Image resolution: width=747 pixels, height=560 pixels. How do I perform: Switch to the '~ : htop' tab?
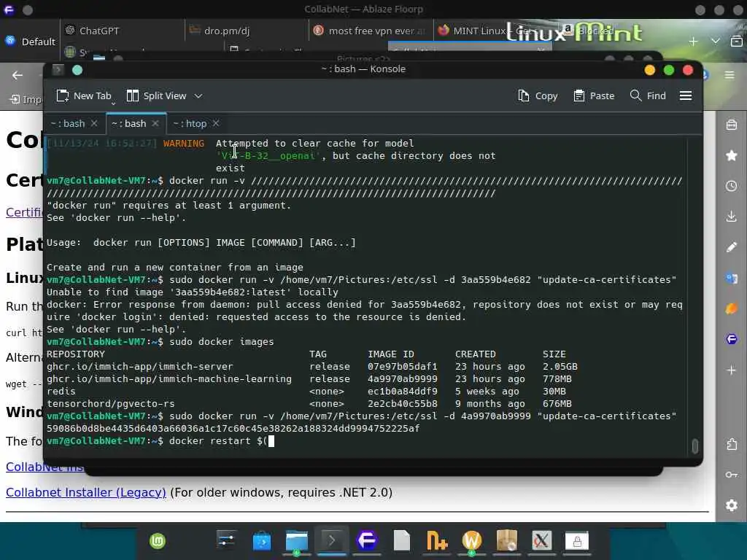tap(190, 123)
